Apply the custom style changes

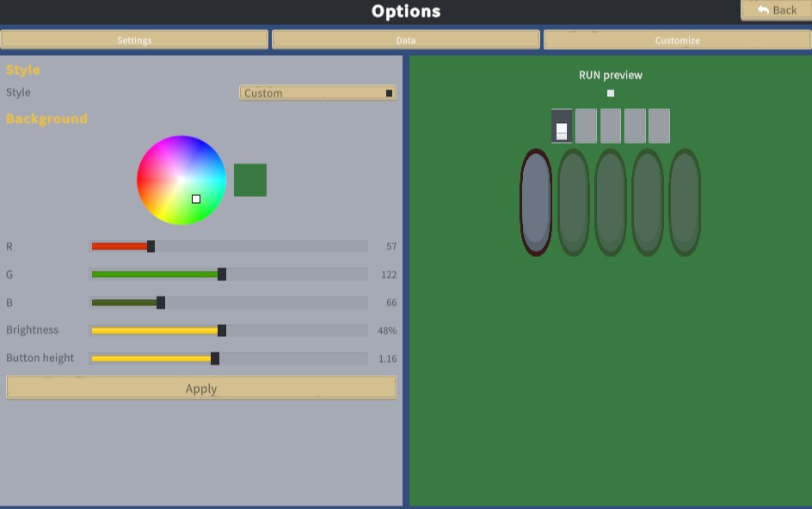pyautogui.click(x=201, y=388)
